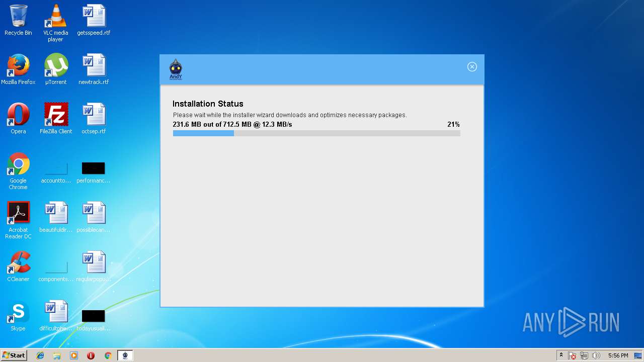Click the 5:56 PM system clock
Screen dimensions: 644x362
[618, 355]
